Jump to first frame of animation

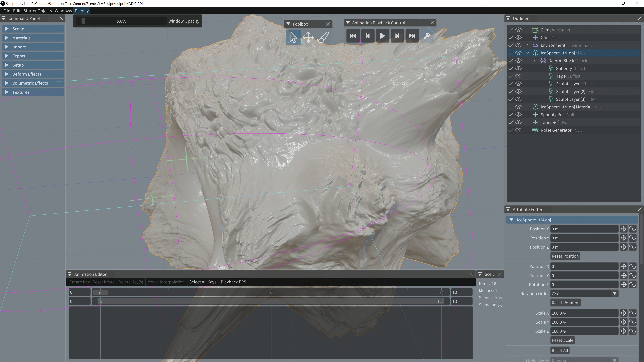coord(353,36)
